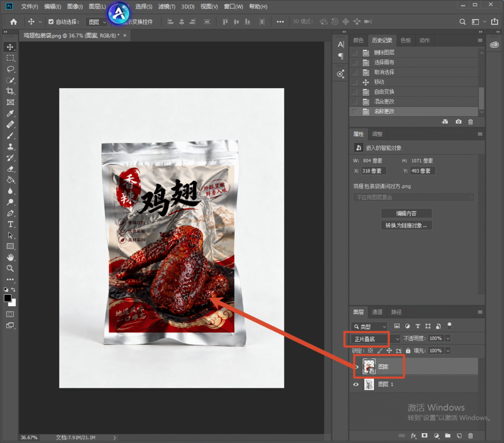Select the 混合更改 history state
Image resolution: width=504 pixels, height=443 pixels.
tap(413, 101)
